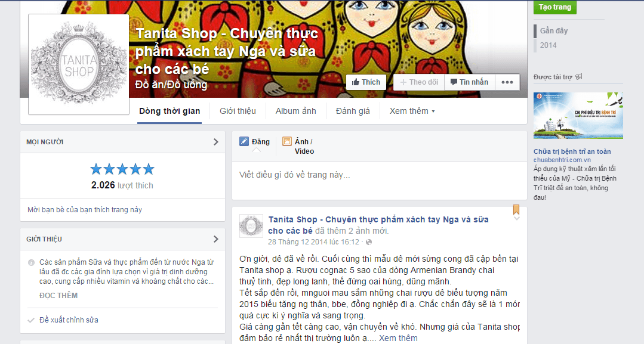
Task: Click the checkmark icon beside Đề xuất chỉnh sửa
Action: point(31,320)
